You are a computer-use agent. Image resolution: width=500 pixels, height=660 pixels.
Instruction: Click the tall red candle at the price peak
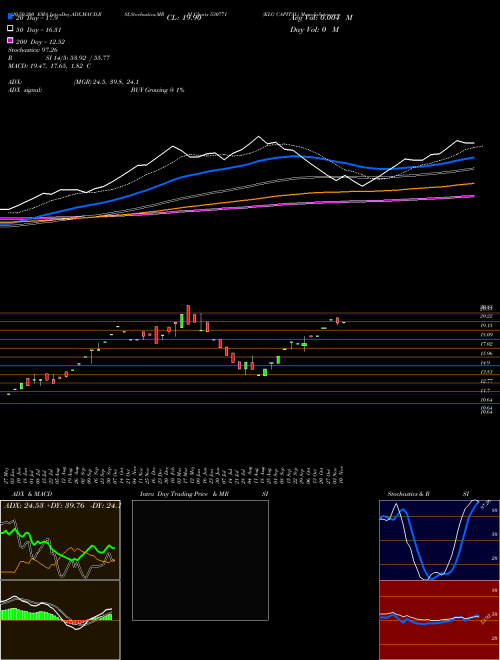pos(188,314)
